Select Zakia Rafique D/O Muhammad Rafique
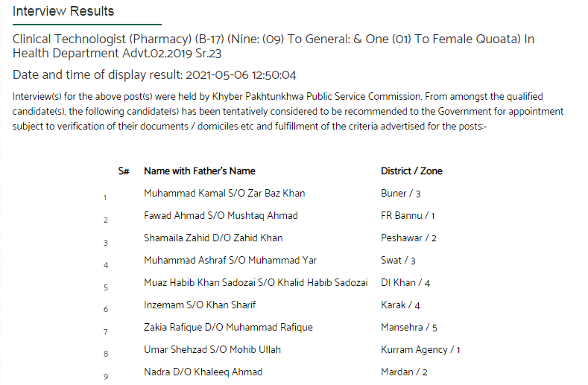Image resolution: width=588 pixels, height=385 pixels. (x=228, y=327)
